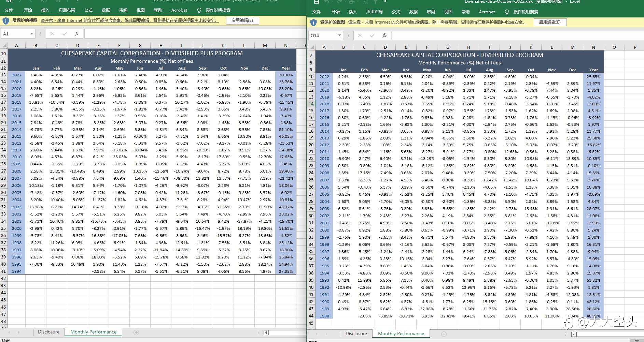Click 操作说明搜索 search box in left window
The height and width of the screenshot is (342, 644).
pos(218,10)
